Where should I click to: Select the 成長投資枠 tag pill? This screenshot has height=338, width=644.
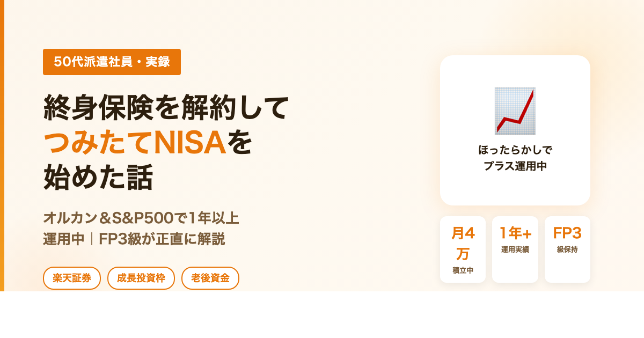coord(141,278)
